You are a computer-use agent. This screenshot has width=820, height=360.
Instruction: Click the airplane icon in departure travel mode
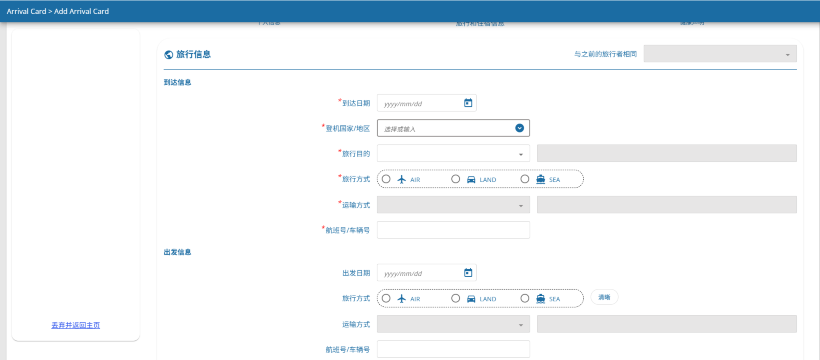[402, 299]
